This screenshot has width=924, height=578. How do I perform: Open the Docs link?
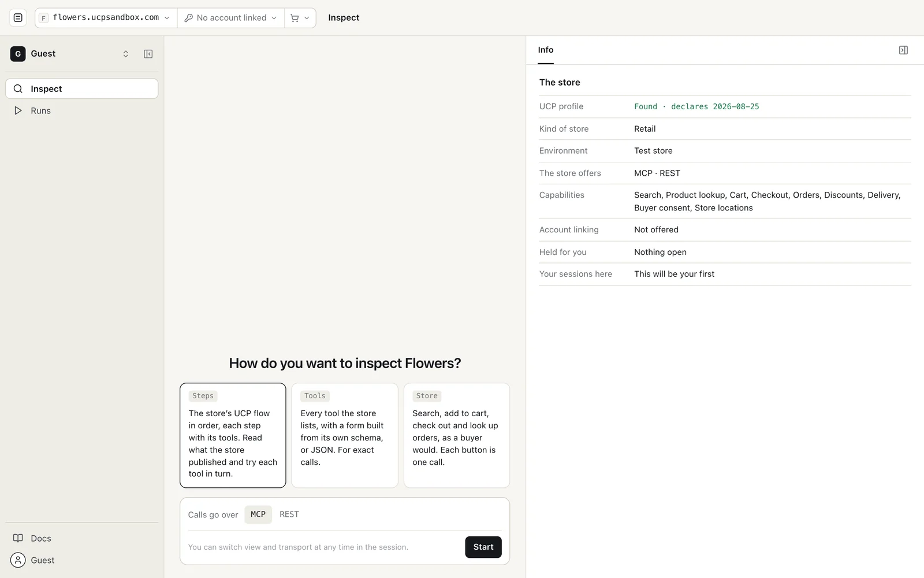point(81,538)
